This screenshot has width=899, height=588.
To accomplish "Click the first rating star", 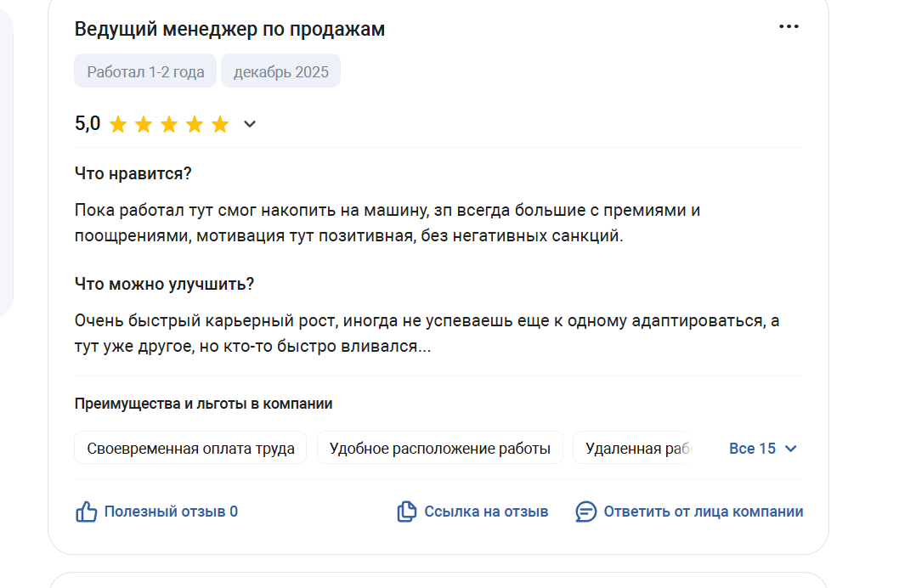I will coord(118,125).
